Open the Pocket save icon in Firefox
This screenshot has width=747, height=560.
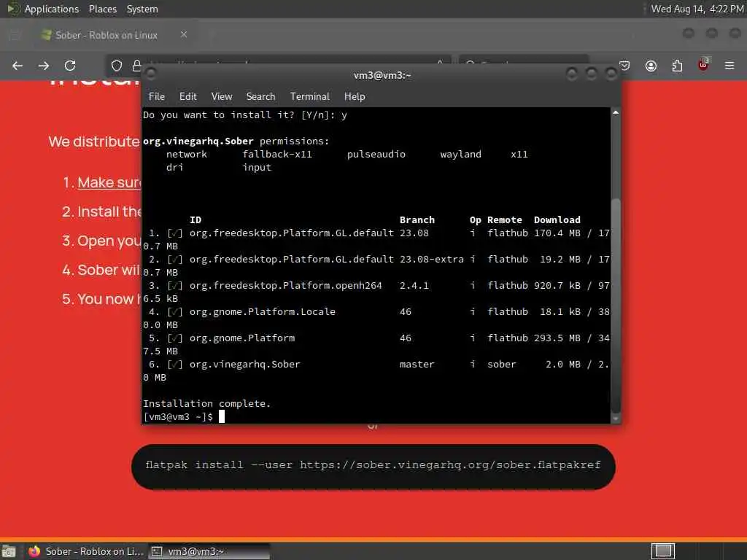(x=625, y=66)
